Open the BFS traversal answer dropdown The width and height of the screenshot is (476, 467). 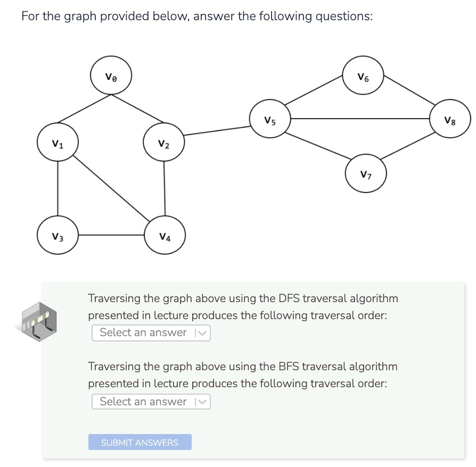tap(151, 401)
